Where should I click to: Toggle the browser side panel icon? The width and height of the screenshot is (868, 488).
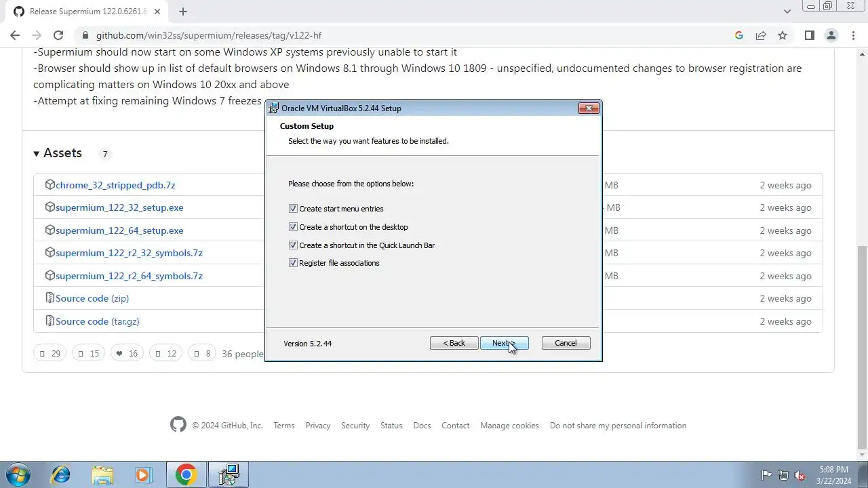click(809, 35)
